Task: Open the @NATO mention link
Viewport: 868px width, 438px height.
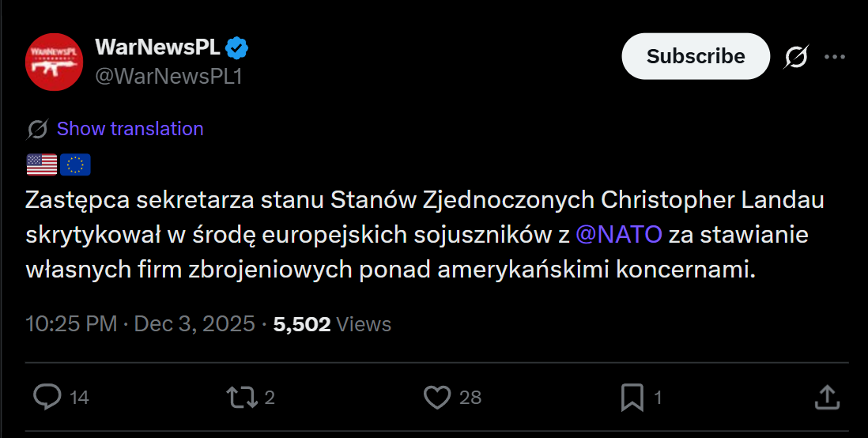Action: (619, 235)
